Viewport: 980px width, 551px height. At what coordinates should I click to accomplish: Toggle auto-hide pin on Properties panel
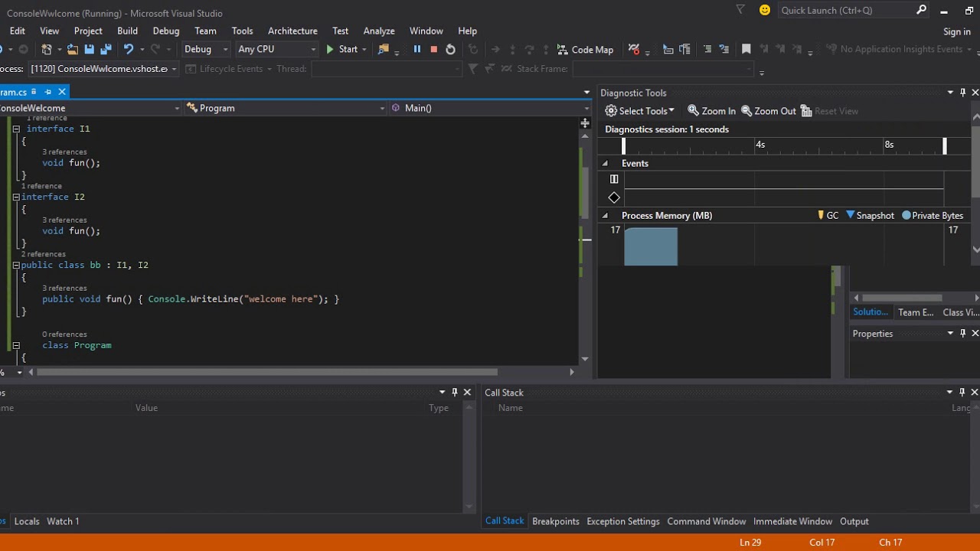(x=962, y=333)
